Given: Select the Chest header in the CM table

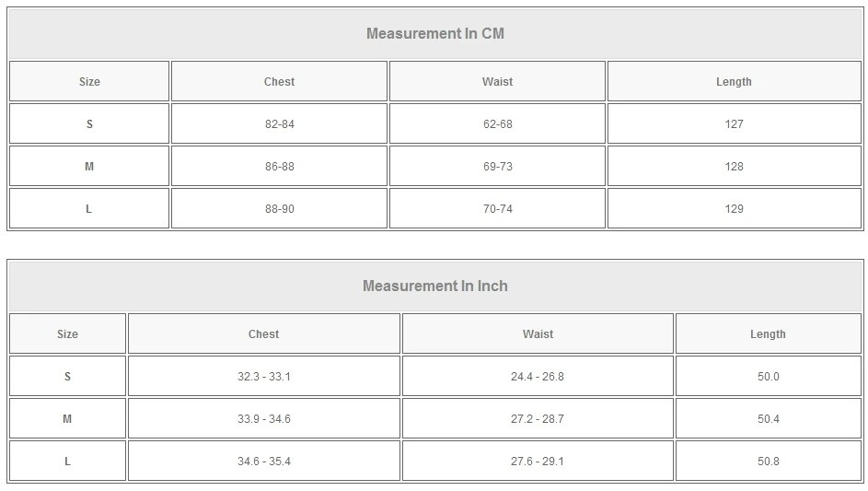Looking at the screenshot, I should pyautogui.click(x=279, y=82).
